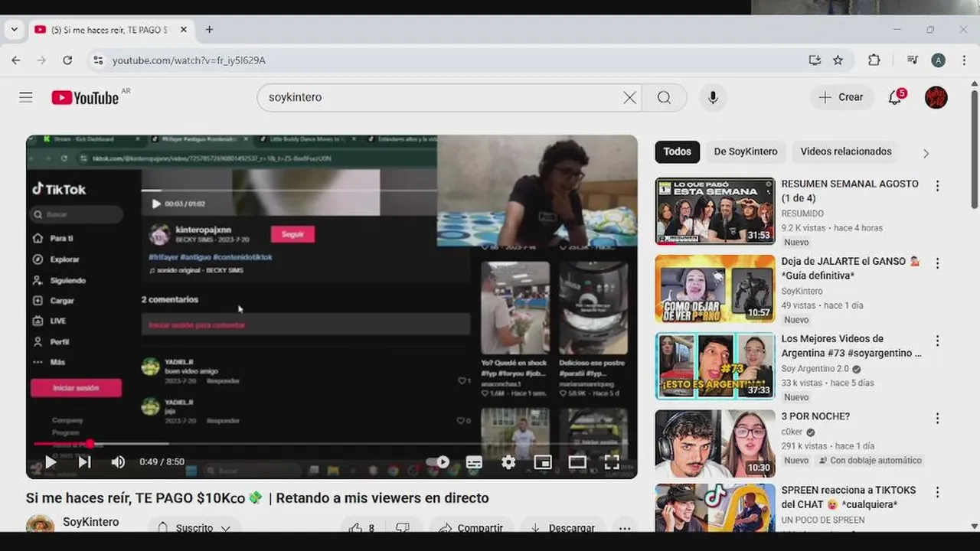Open player settings gear
This screenshot has height=551, width=980.
[x=508, y=461]
